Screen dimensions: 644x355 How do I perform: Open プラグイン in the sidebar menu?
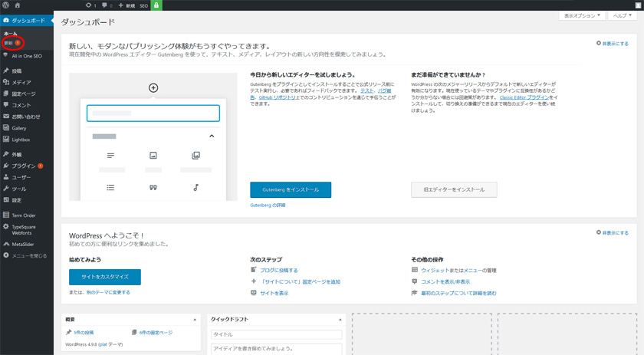click(x=23, y=166)
